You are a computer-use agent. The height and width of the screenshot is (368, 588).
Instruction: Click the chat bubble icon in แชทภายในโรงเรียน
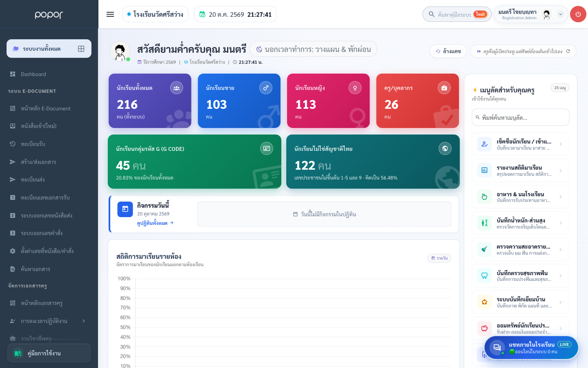pos(497,348)
